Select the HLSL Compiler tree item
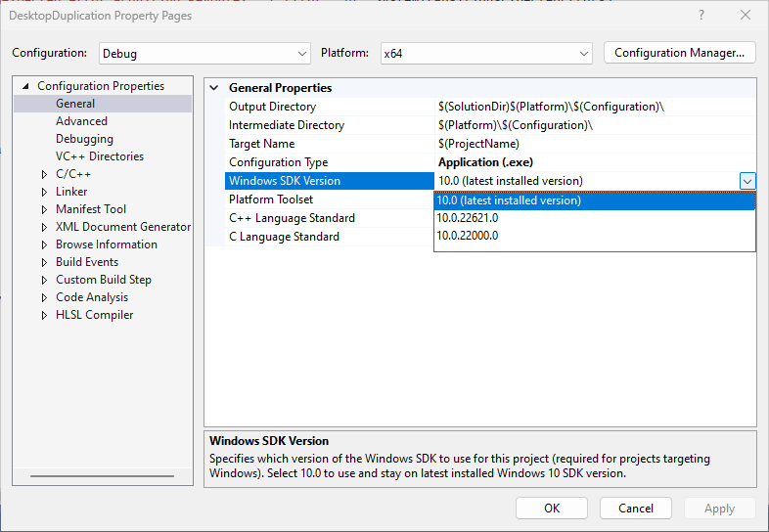Screen dimensions: 769x532 coord(94,315)
